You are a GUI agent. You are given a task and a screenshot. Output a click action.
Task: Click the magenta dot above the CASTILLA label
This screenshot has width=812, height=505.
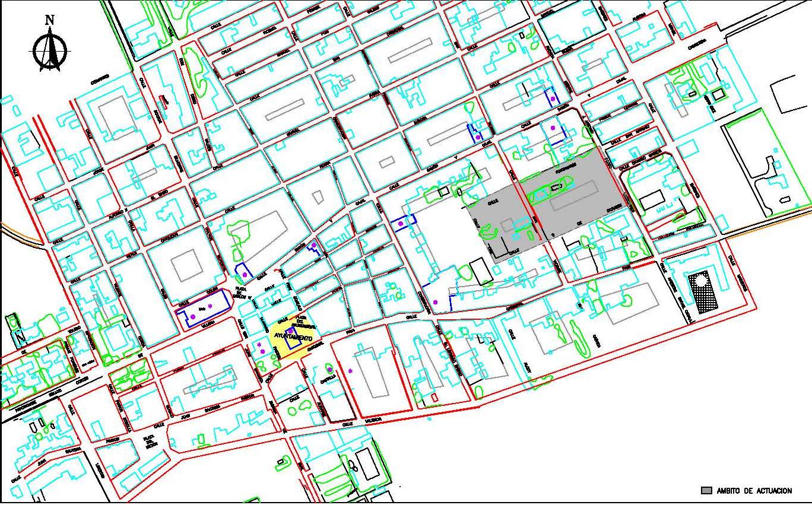click(329, 370)
